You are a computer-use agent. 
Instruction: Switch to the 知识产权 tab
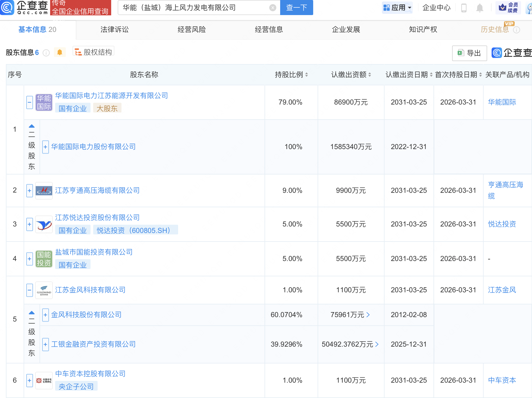423,30
